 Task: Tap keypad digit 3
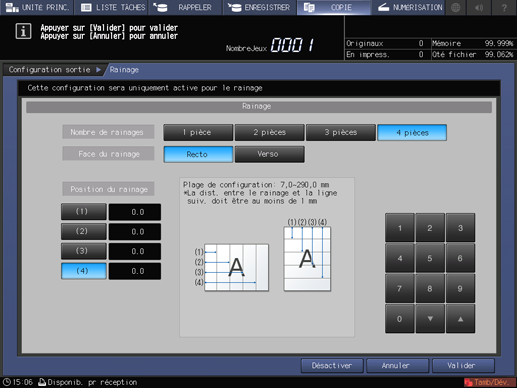pyautogui.click(x=460, y=228)
